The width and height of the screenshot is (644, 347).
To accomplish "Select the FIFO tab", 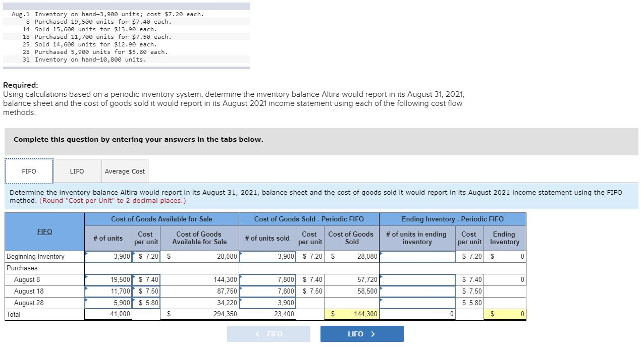I will (x=28, y=170).
